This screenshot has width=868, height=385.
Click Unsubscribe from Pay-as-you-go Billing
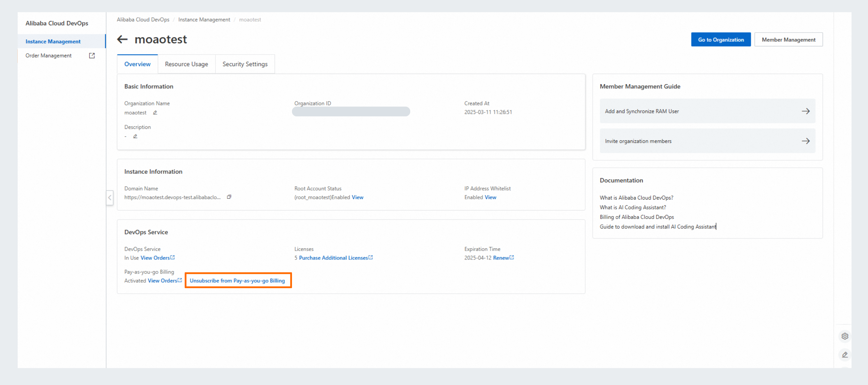pyautogui.click(x=237, y=281)
